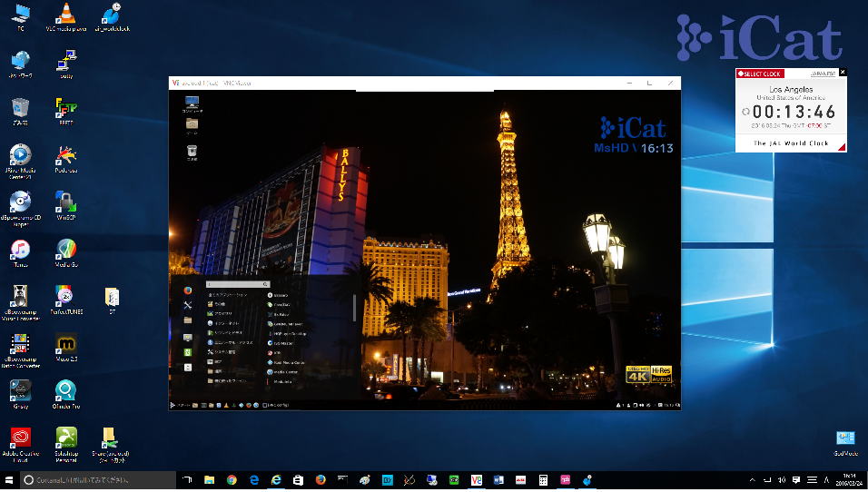Open the VLC media player desktop shortcut
Viewport: 868px width, 492px height.
[x=66, y=16]
